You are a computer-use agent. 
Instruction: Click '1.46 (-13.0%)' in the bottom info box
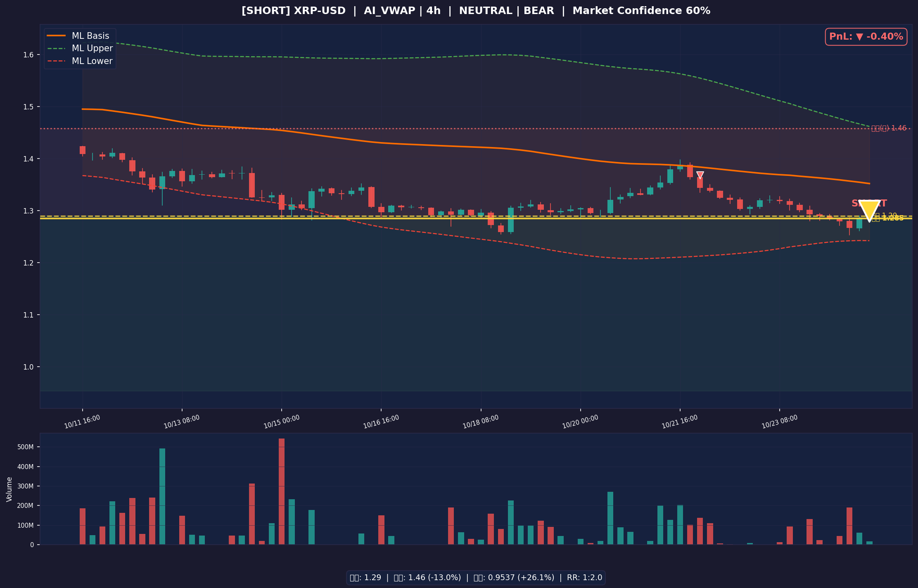click(434, 578)
